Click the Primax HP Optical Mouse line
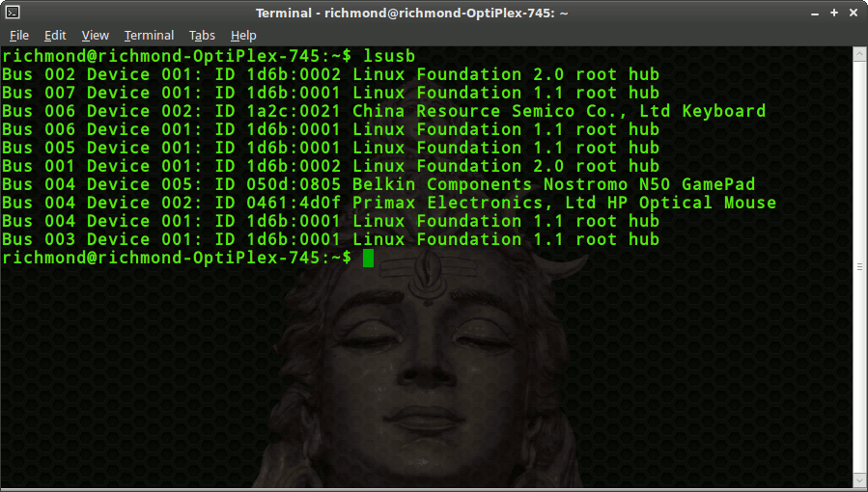868x492 pixels. tap(389, 203)
